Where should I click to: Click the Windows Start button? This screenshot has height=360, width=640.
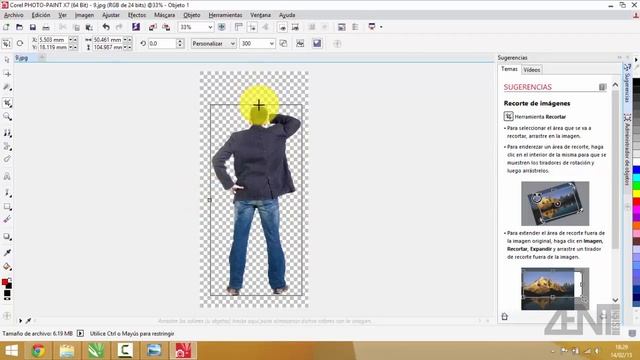pyautogui.click(x=12, y=351)
